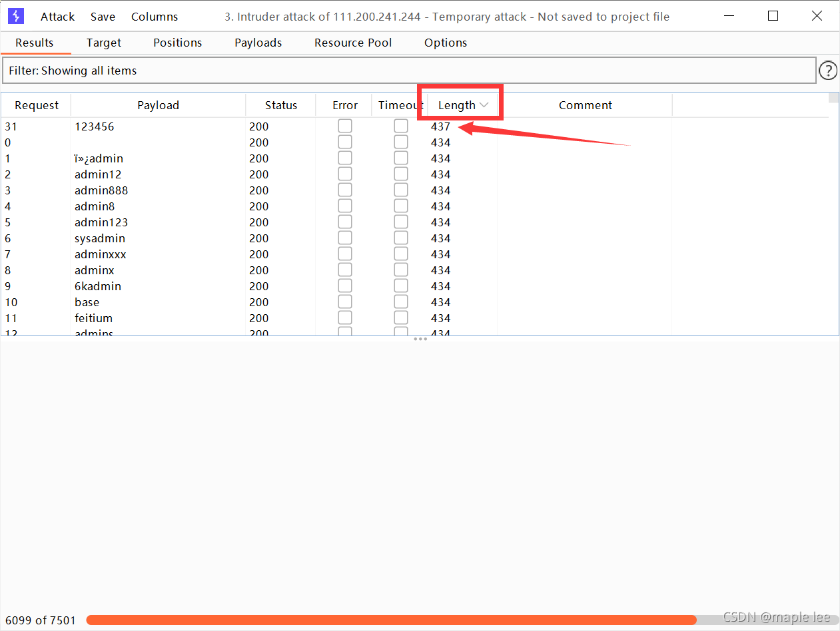This screenshot has height=631, width=840.
Task: Click the filter bar showing all items
Action: [x=409, y=71]
